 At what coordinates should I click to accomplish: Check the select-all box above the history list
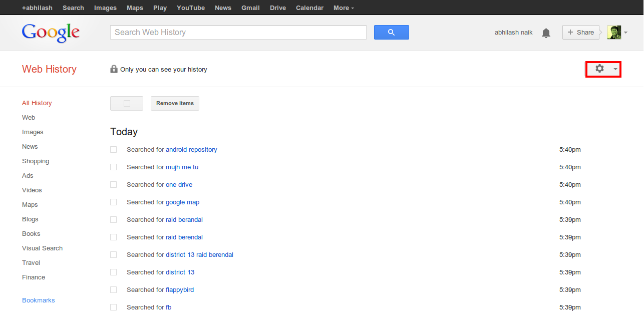coord(126,103)
